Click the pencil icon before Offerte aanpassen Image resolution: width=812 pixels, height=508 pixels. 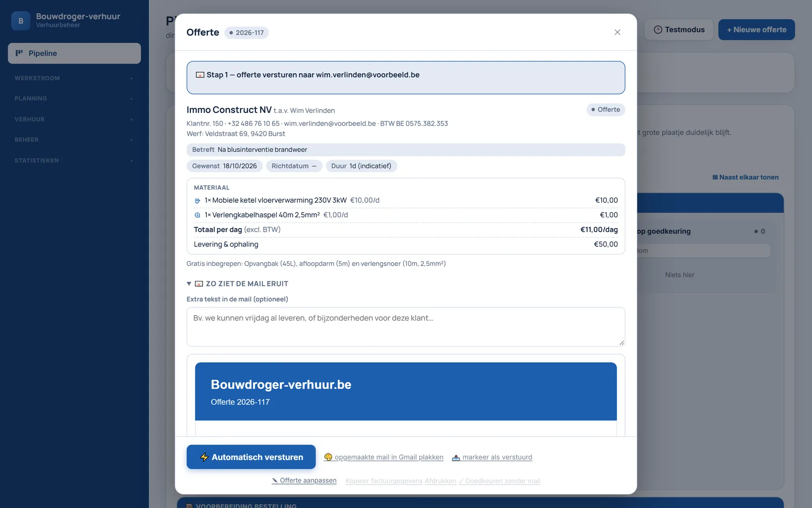275,481
